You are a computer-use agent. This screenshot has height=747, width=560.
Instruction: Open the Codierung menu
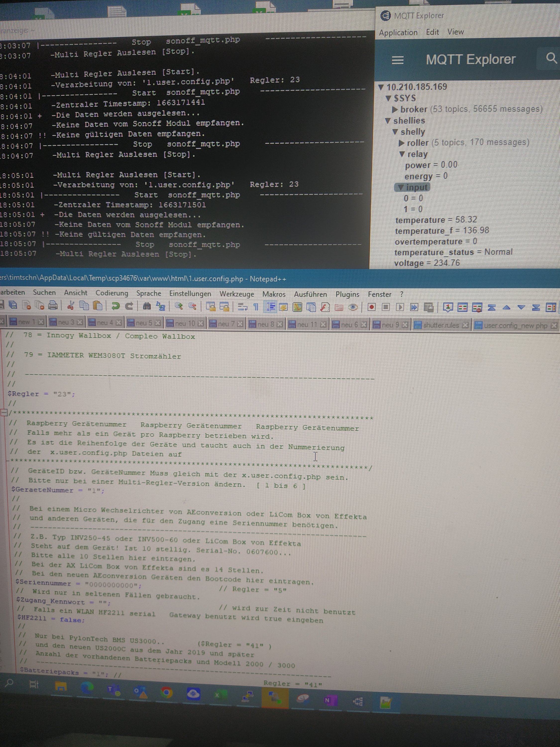(x=112, y=293)
